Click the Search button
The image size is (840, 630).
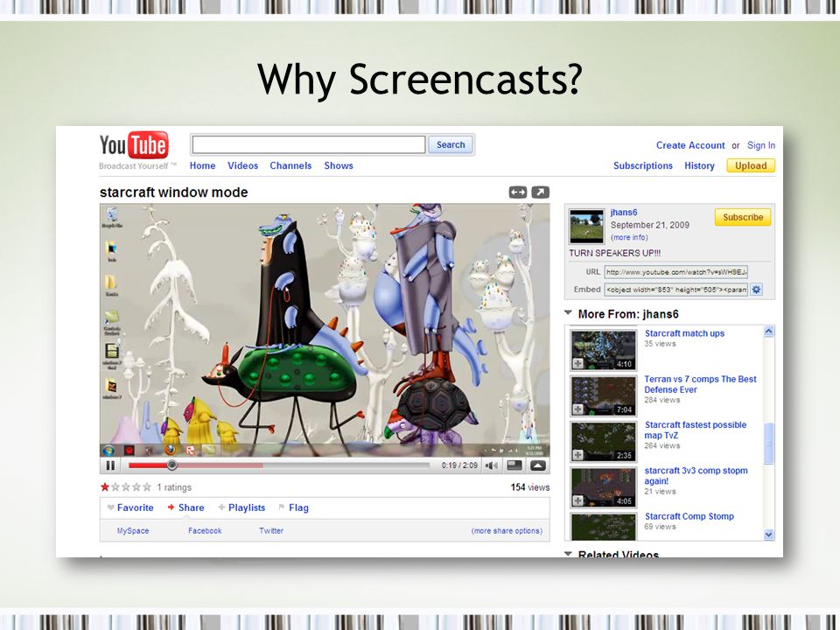[451, 144]
